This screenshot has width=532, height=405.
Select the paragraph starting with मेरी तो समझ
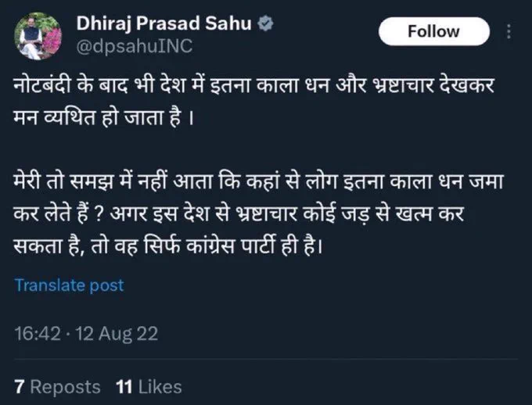point(258,213)
